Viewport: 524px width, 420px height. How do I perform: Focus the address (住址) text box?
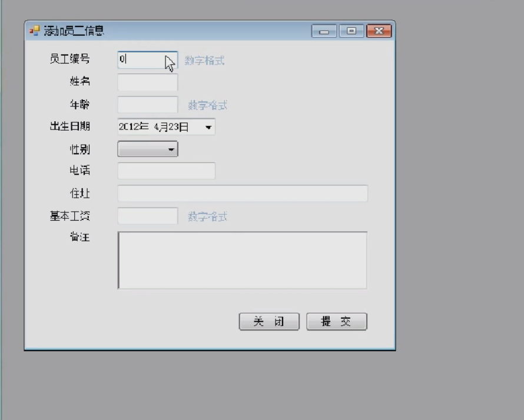tap(243, 194)
